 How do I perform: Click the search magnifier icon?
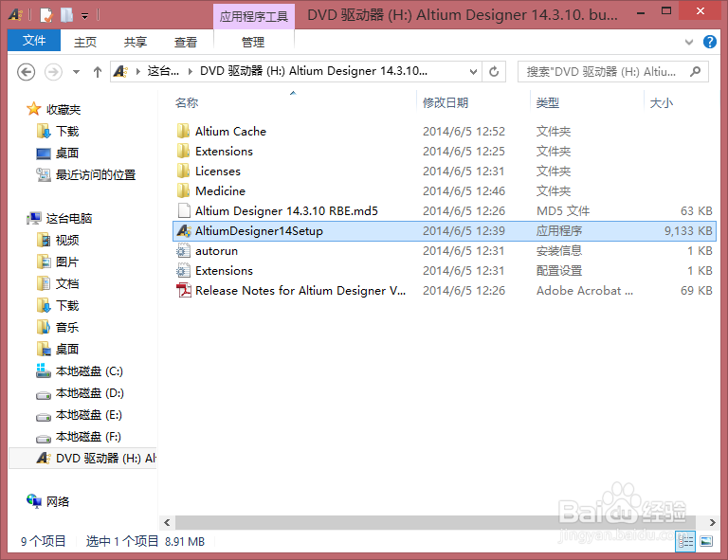coord(695,71)
